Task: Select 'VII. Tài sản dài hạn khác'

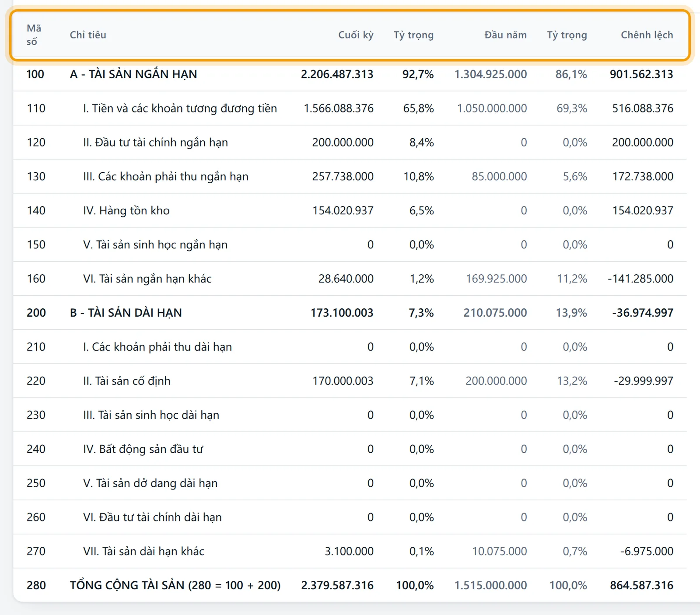Action: [144, 552]
